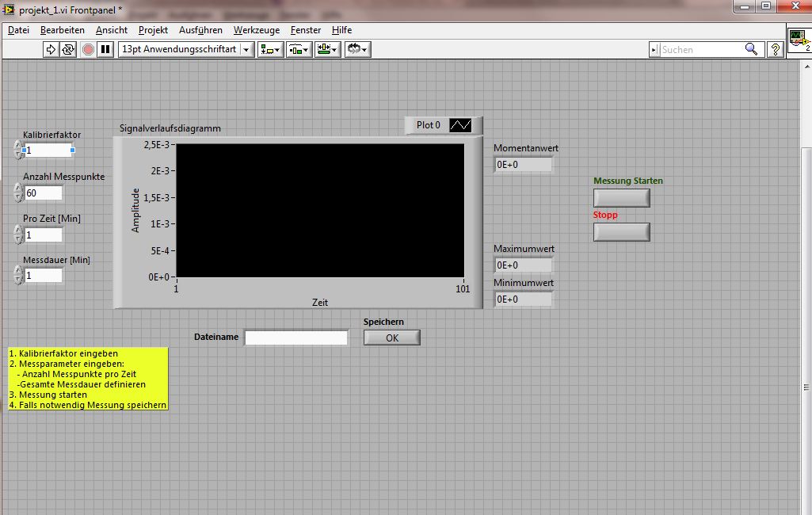Click the Minimumwert indicator field

523,299
